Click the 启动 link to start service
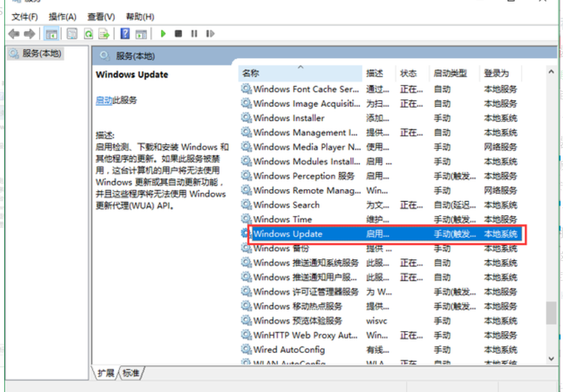The height and width of the screenshot is (392, 563). [104, 101]
